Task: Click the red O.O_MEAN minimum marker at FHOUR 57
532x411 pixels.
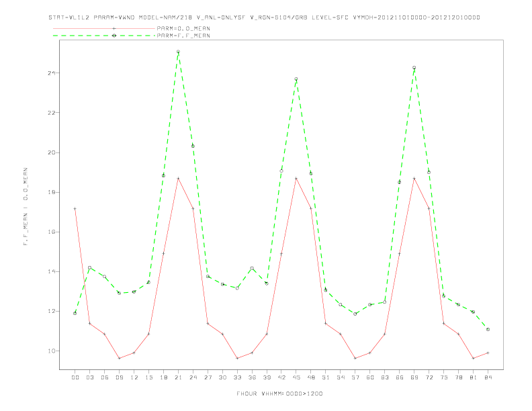Action: [x=355, y=358]
